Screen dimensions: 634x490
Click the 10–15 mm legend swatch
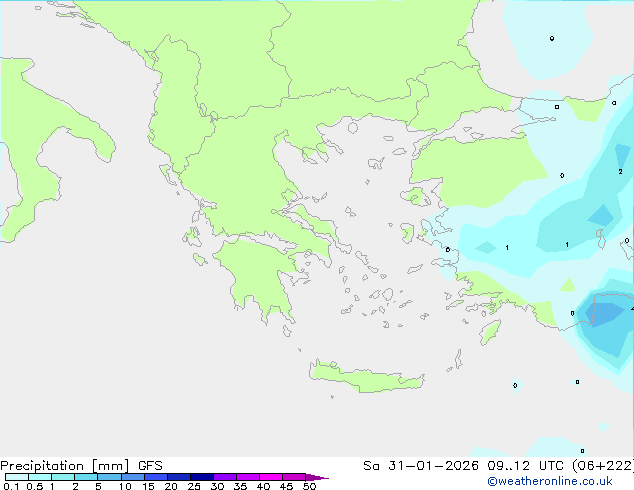(132, 477)
